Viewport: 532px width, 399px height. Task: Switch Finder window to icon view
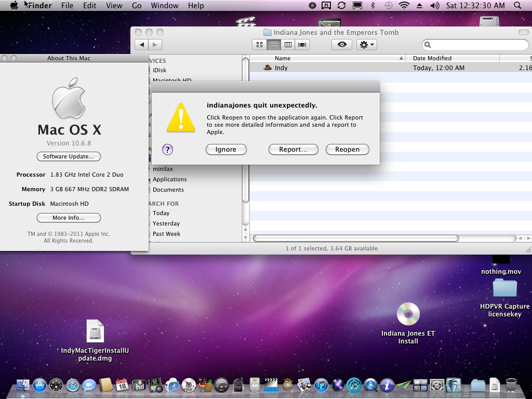point(260,45)
